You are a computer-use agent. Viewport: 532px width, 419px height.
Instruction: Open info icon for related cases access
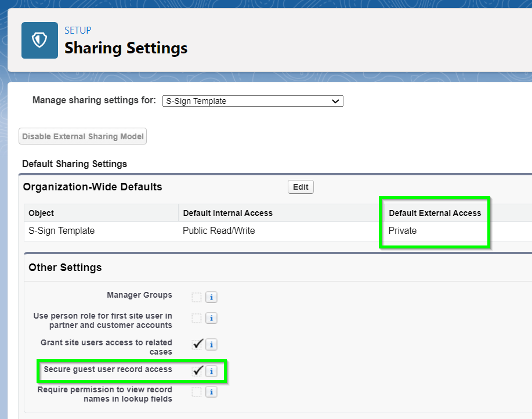[211, 345]
